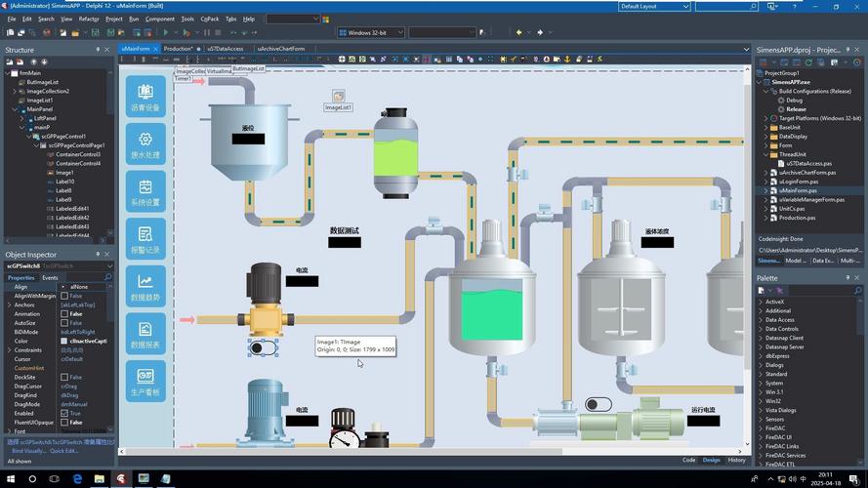Select uLoginForm.pas in the project tree
868x488 pixels.
798,182
